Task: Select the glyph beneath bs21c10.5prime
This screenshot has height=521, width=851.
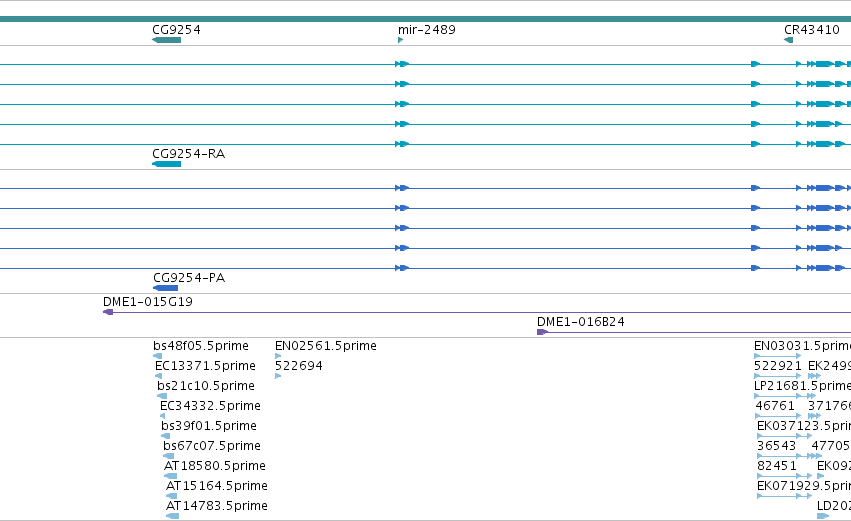Action: coord(162,396)
